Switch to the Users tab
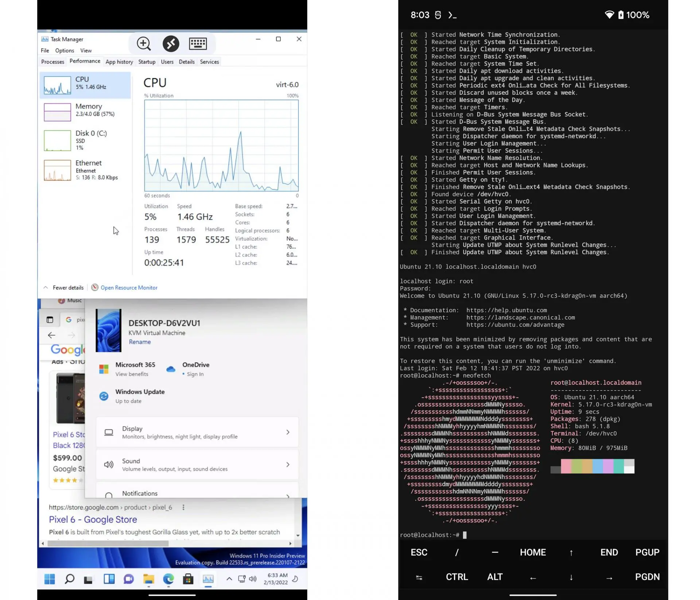 167,62
